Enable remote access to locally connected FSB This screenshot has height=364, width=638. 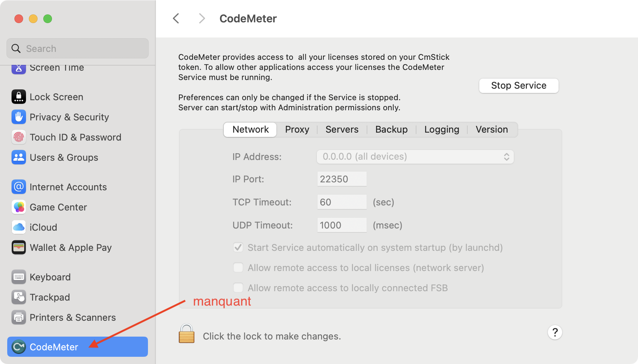pos(238,288)
